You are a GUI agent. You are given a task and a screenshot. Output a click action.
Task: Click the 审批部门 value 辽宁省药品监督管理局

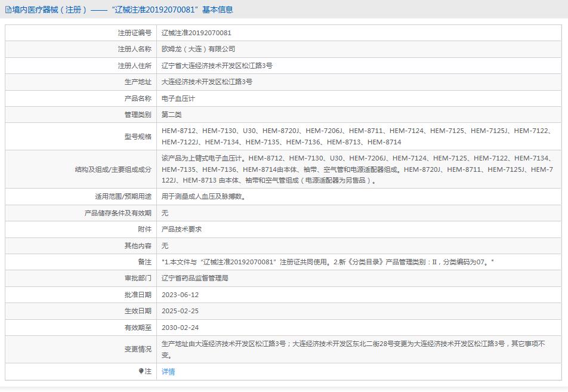pos(195,278)
